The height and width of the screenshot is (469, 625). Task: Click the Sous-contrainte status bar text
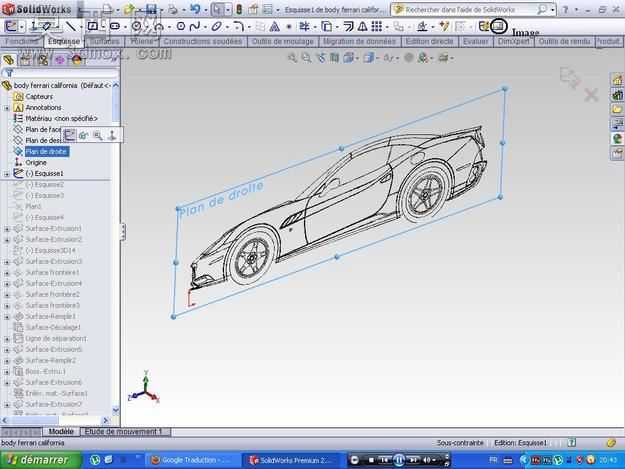click(x=460, y=443)
